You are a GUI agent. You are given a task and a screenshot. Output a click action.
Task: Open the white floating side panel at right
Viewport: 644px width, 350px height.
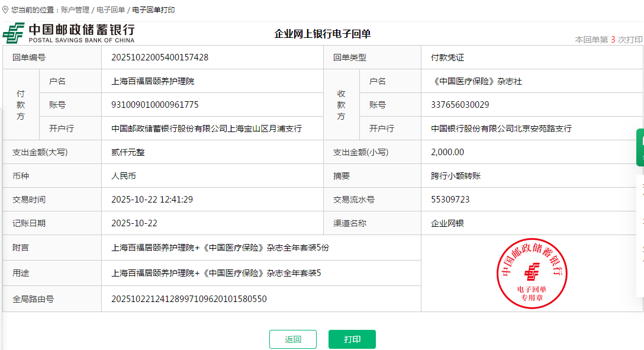click(x=640, y=235)
